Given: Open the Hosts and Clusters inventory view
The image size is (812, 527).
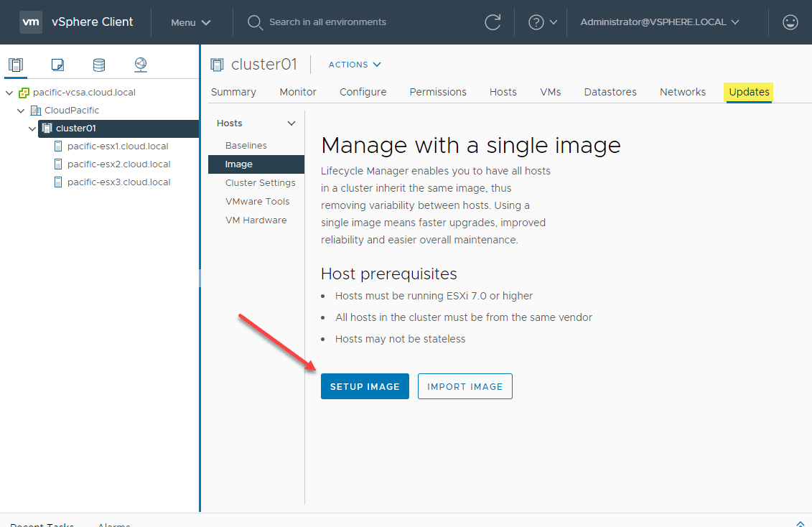Looking at the screenshot, I should (x=16, y=65).
